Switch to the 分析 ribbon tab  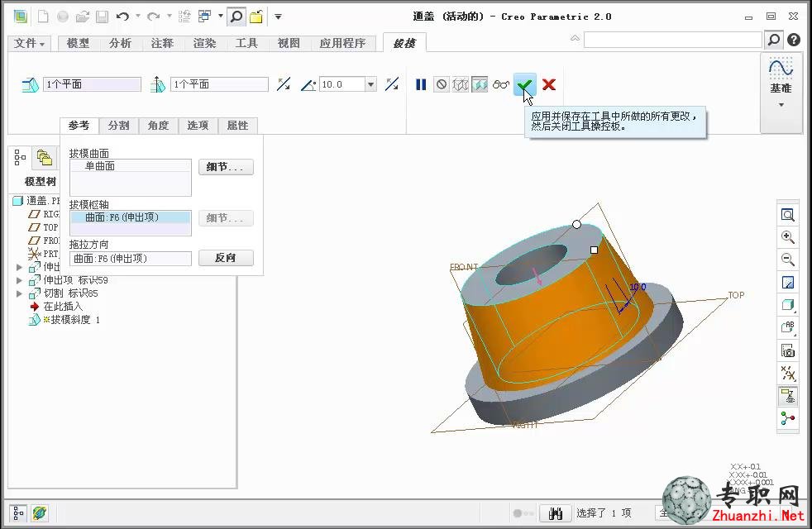[x=120, y=43]
